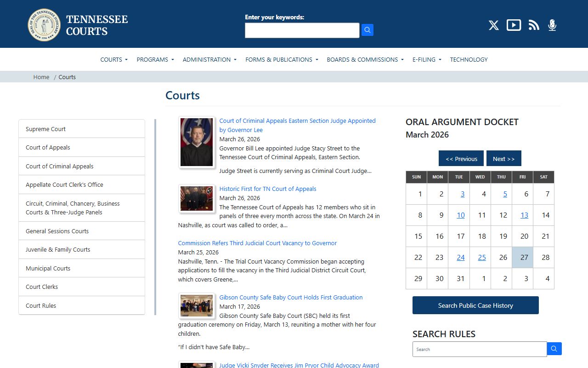Click the 'Courts' page heading

pyautogui.click(x=182, y=95)
